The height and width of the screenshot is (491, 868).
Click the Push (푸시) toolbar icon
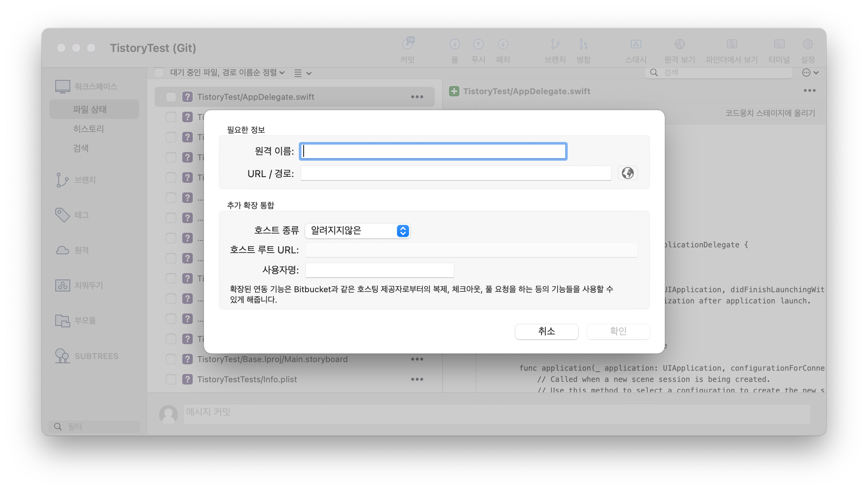(478, 45)
